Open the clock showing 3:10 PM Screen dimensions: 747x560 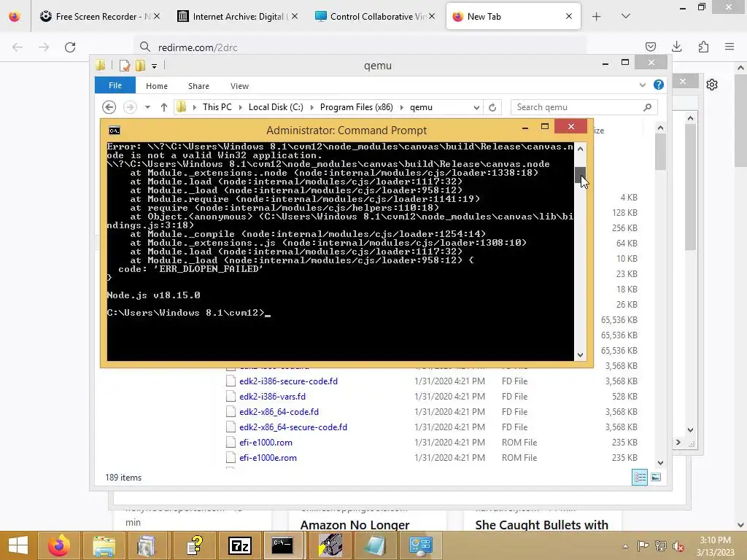(716, 545)
